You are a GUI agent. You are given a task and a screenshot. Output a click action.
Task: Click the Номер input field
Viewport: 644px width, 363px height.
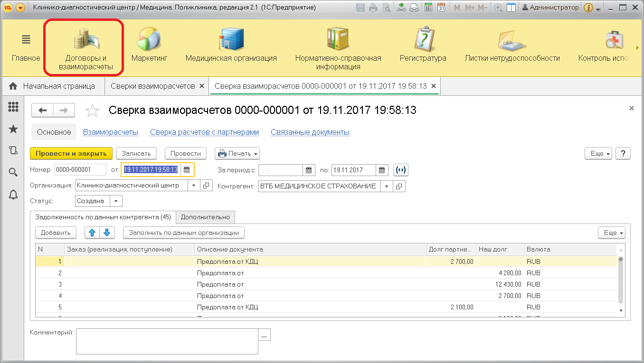[80, 170]
